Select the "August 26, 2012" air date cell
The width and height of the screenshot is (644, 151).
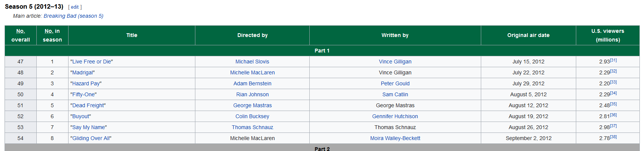528,127
